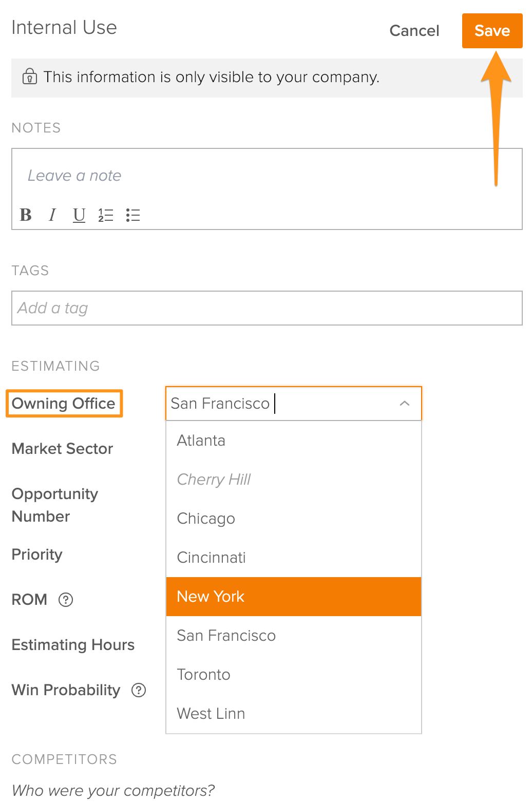Collapse the Owning Office dropdown chevron
The image size is (532, 802).
tap(404, 404)
